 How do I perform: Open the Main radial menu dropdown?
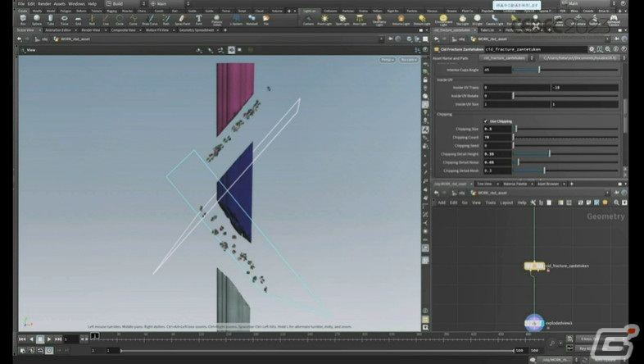click(x=170, y=4)
